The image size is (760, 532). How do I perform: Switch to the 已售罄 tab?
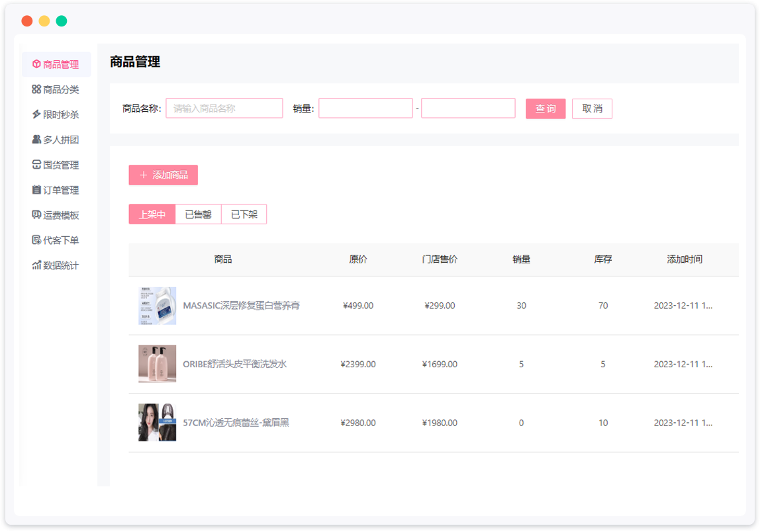point(198,214)
